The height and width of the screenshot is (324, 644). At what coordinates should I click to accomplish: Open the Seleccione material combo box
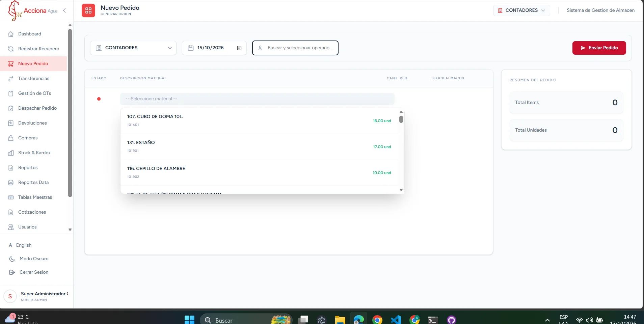[257, 99]
